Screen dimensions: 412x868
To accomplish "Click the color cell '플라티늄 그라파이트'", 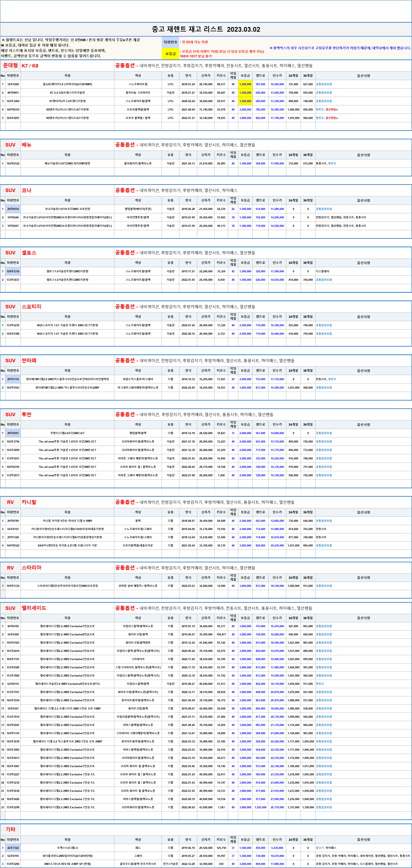I will point(138,93).
